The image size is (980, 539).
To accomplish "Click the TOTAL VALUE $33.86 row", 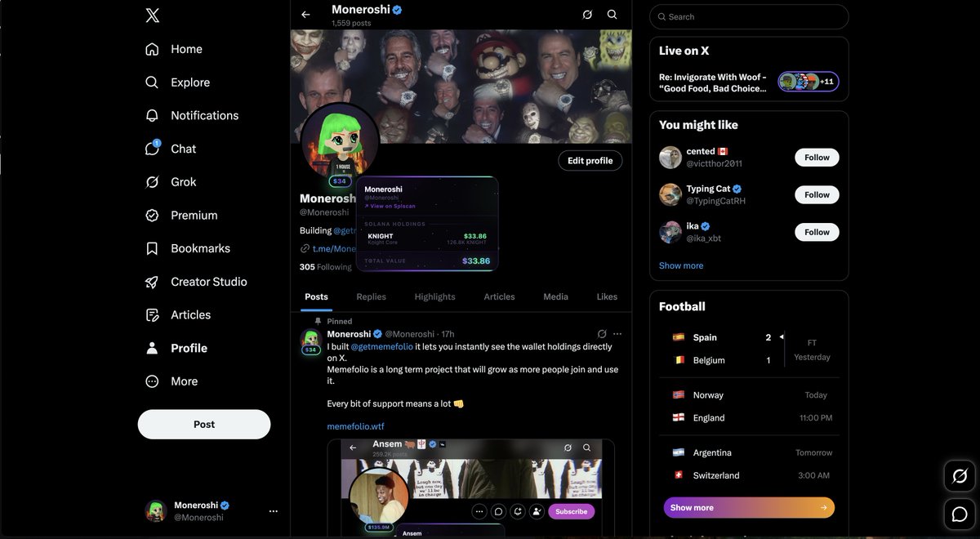I will pyautogui.click(x=427, y=261).
